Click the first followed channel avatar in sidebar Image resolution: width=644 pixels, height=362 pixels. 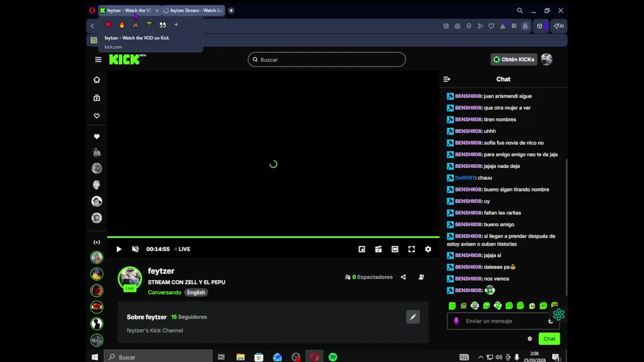97,152
